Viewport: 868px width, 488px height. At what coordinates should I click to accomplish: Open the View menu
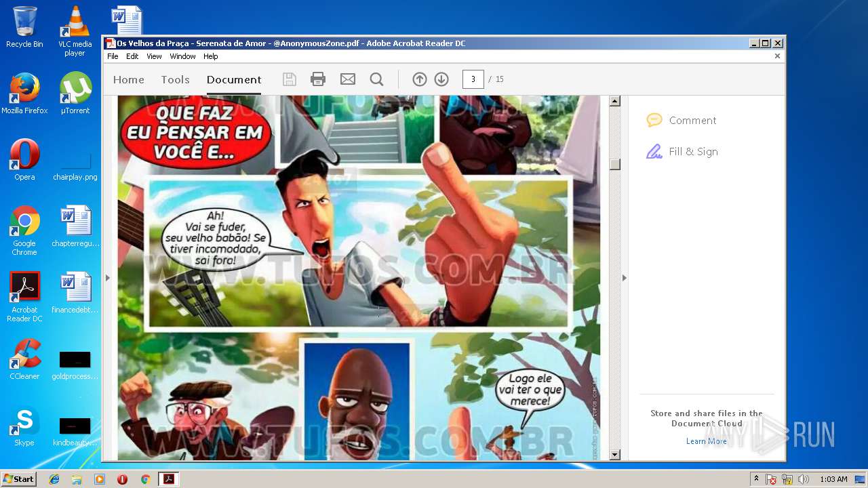pyautogui.click(x=155, y=56)
